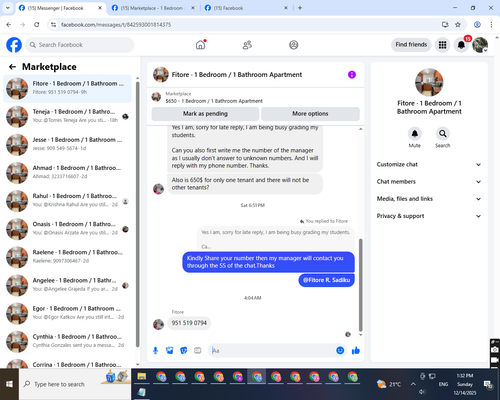Expand Privacy & support section
The height and width of the screenshot is (400, 500).
[429, 216]
